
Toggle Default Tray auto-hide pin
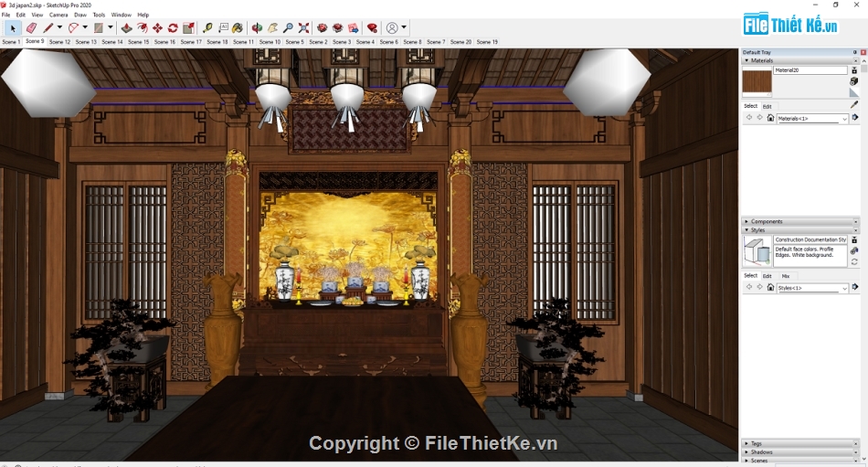coord(855,52)
